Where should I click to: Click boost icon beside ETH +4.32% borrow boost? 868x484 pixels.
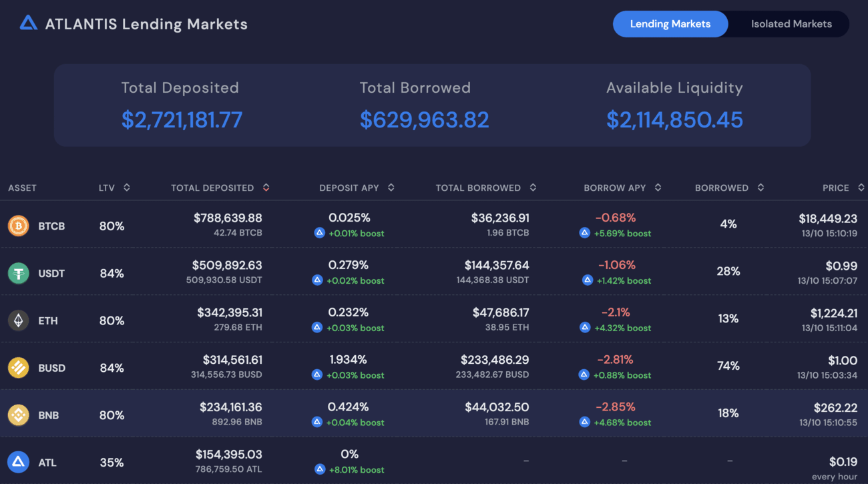[x=584, y=328]
